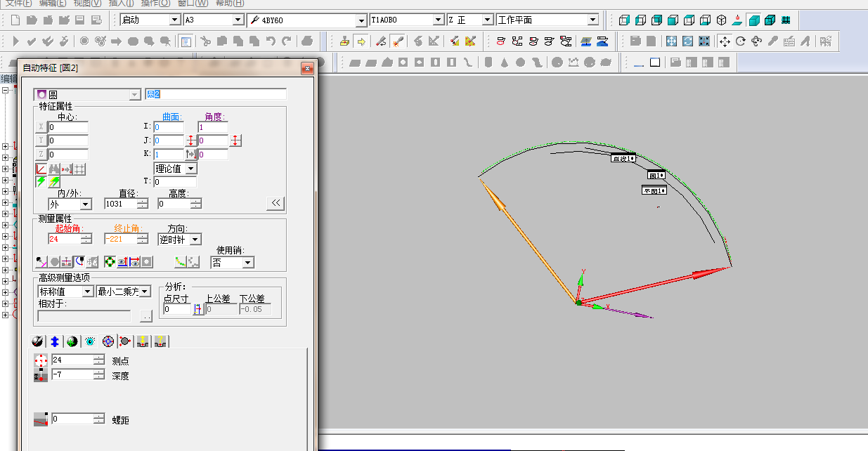Open the 插入 menu
Screen dimensions: 868x451
(x=121, y=3)
